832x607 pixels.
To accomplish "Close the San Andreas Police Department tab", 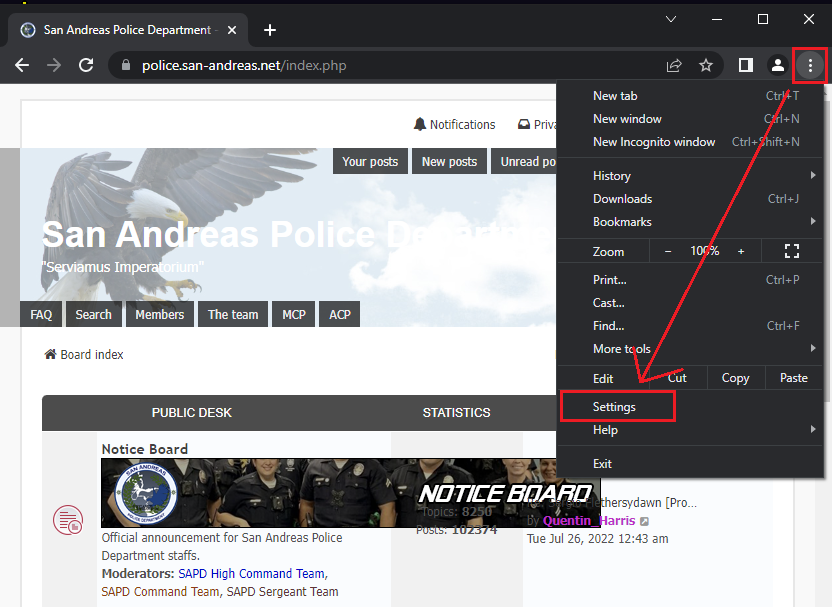I will click(232, 30).
